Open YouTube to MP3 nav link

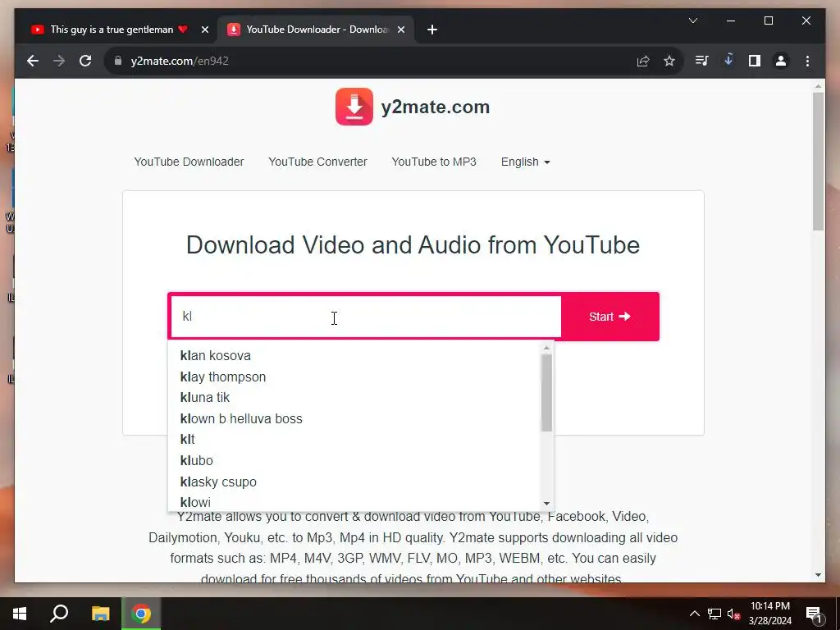[x=434, y=162]
